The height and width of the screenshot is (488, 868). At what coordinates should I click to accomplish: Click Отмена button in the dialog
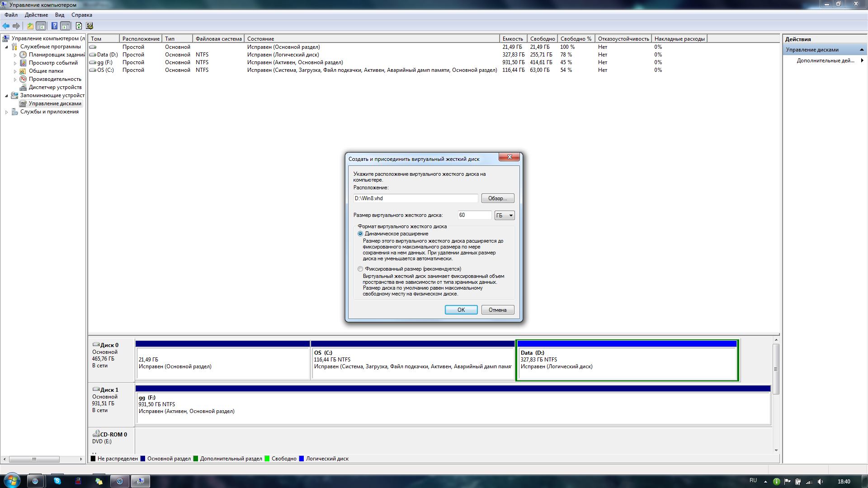497,310
